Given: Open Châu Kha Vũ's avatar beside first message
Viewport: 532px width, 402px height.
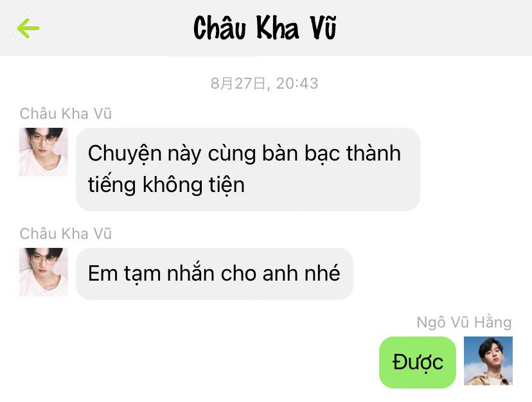Looking at the screenshot, I should (44, 152).
